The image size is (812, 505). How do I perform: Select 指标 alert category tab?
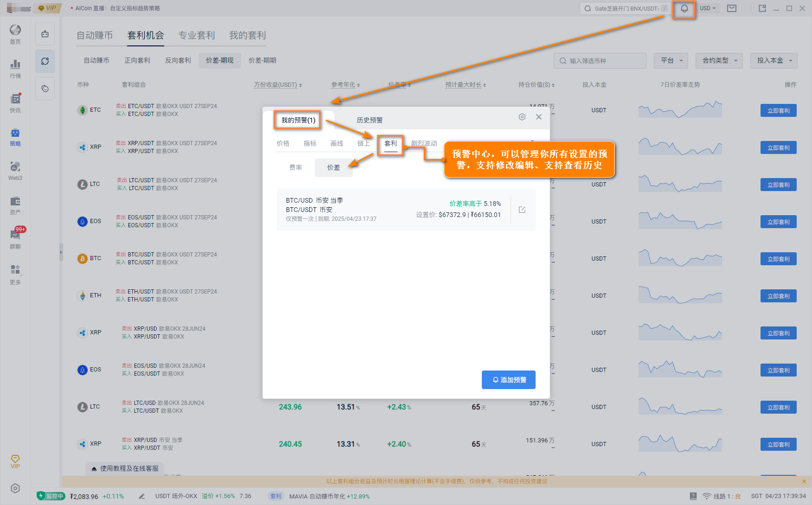tap(310, 143)
